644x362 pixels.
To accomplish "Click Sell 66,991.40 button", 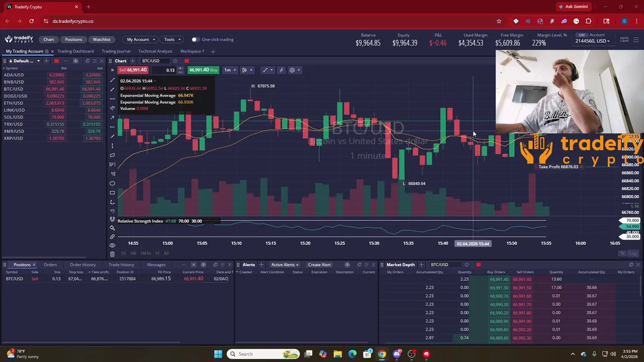I will click(x=133, y=70).
